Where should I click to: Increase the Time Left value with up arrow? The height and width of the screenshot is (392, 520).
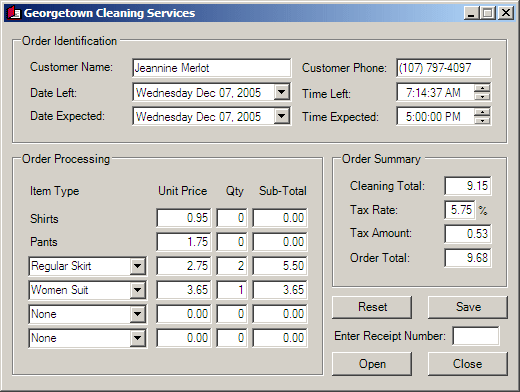click(x=482, y=88)
